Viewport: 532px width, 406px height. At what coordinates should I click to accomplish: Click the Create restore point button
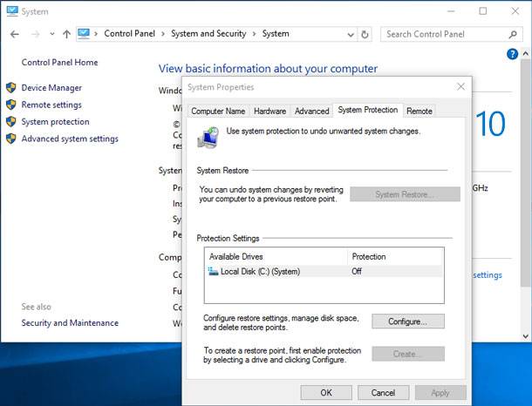tap(408, 354)
